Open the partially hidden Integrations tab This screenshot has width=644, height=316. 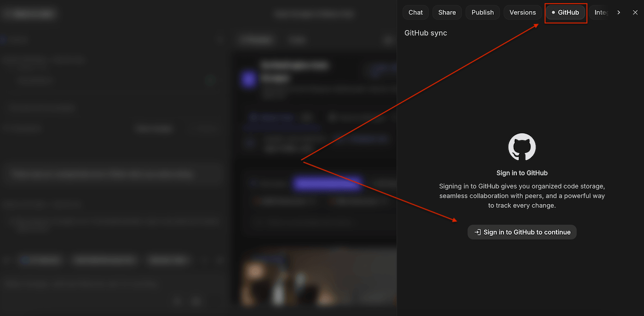tap(599, 12)
